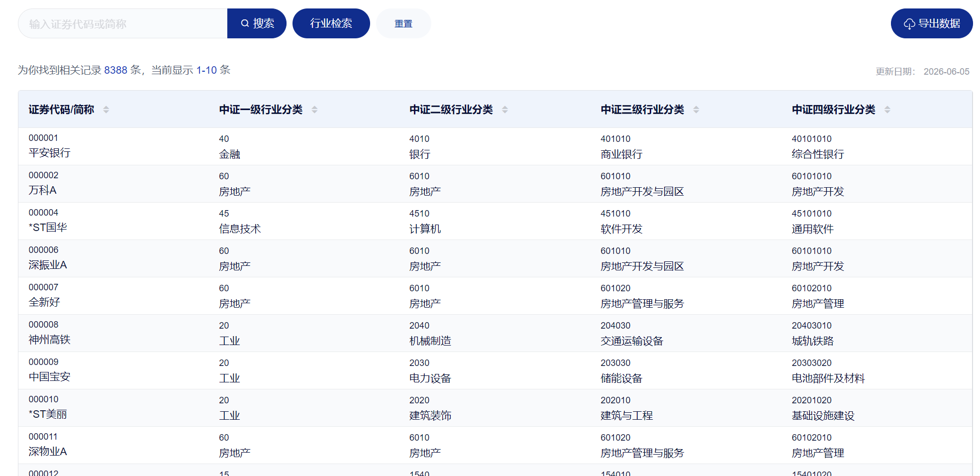Click 计算机 second-level industry cell
This screenshot has height=476, width=980.
pos(425,229)
